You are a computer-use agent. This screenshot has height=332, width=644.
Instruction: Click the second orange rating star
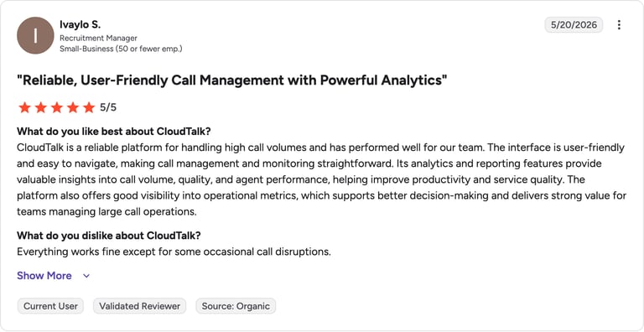coord(40,107)
